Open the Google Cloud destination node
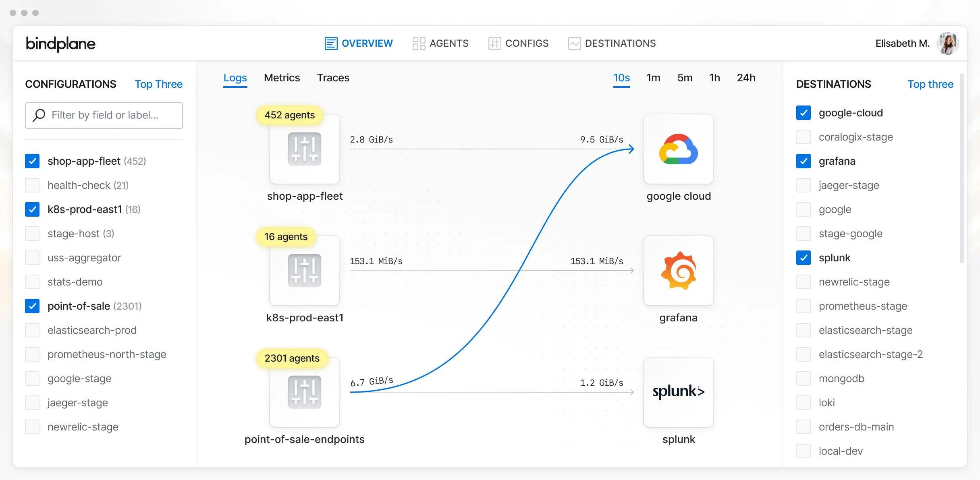 (678, 149)
